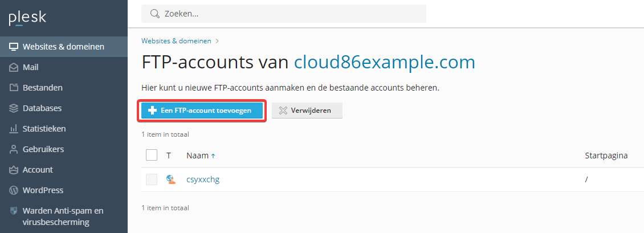Add a new FTP account
This screenshot has width=644, height=233.
(202, 111)
